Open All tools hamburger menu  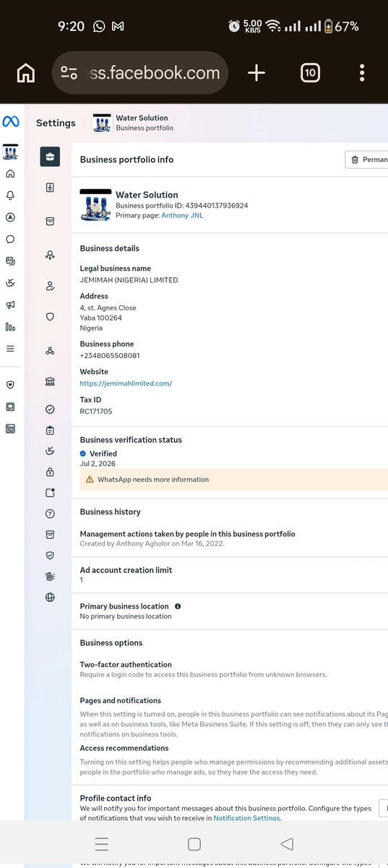click(10, 348)
